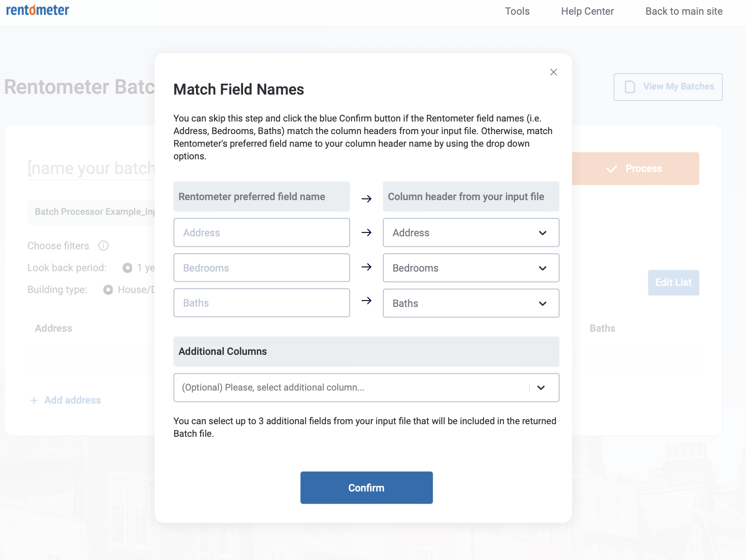Close the Match Field Names dialog
The height and width of the screenshot is (560, 746).
[x=553, y=72]
